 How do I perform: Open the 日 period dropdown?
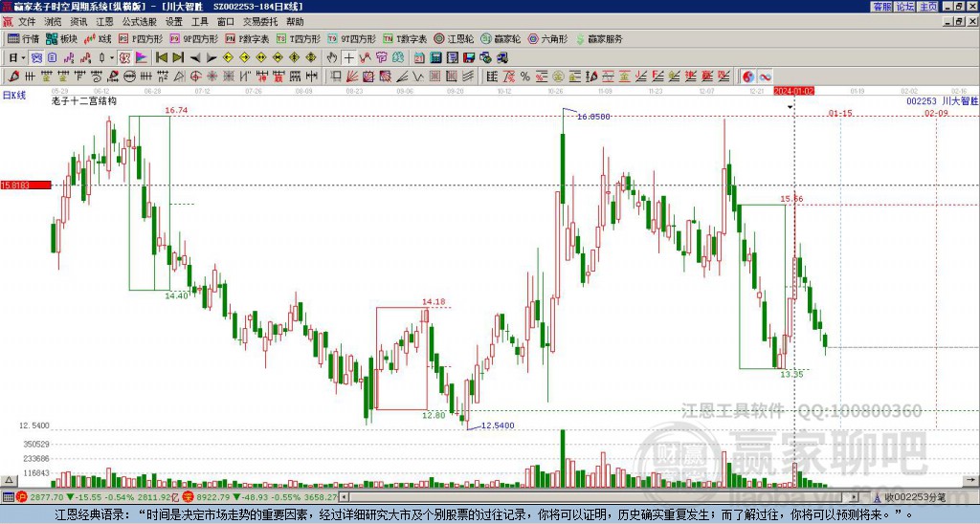(x=17, y=58)
